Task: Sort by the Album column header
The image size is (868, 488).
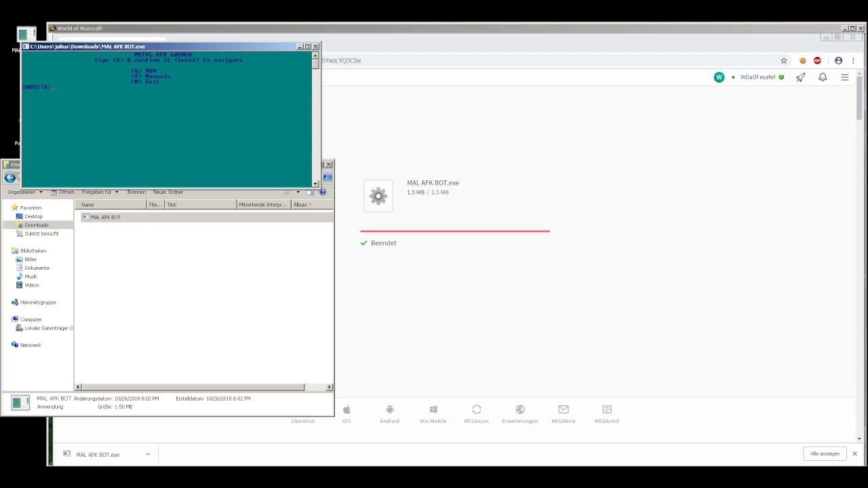Action: point(312,205)
